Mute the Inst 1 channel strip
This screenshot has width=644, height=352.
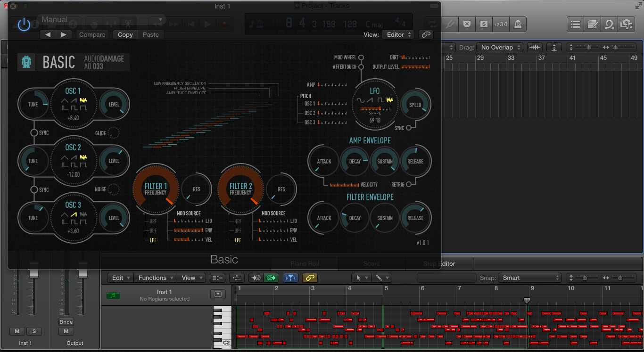[17, 331]
